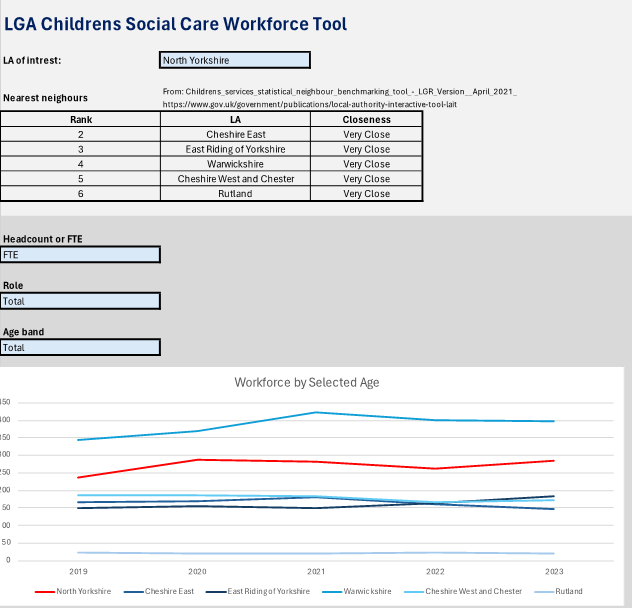
Task: Select the LA column header
Action: tap(235, 119)
